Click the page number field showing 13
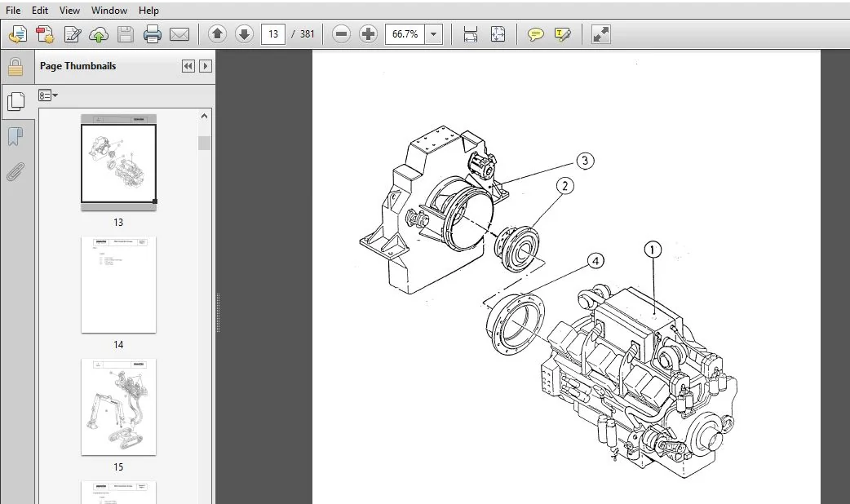The height and width of the screenshot is (504, 850). (273, 34)
